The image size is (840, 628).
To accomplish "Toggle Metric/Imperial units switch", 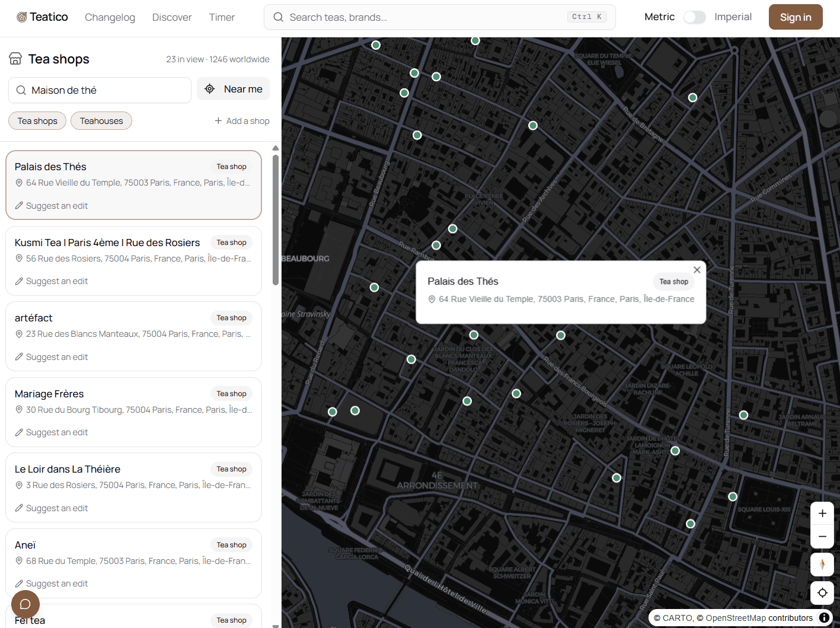I will [x=694, y=17].
